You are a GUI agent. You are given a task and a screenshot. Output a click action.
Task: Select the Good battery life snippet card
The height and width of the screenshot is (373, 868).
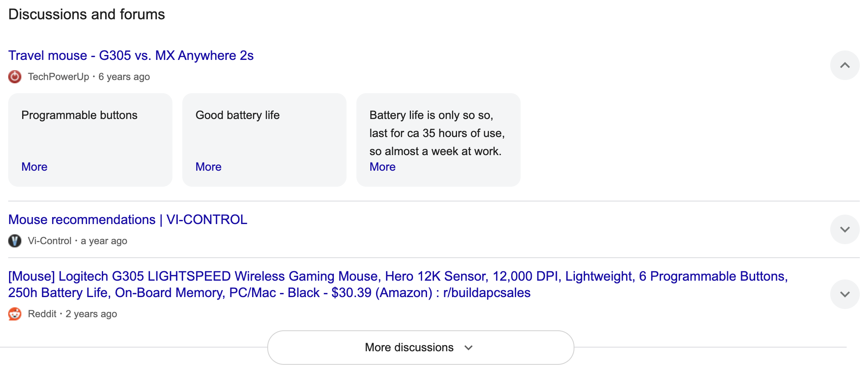pos(264,135)
